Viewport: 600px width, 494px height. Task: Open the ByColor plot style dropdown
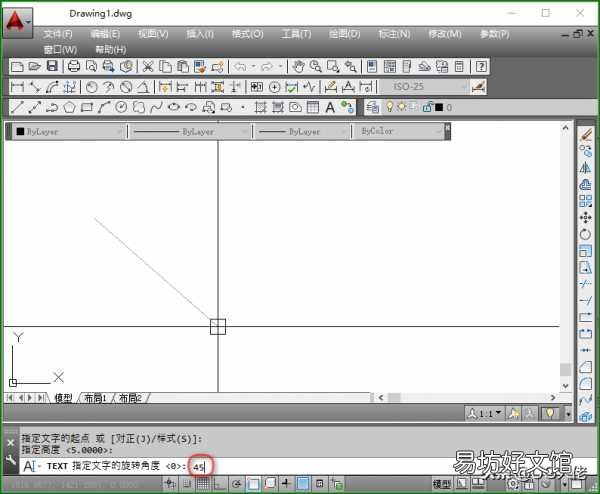click(398, 131)
